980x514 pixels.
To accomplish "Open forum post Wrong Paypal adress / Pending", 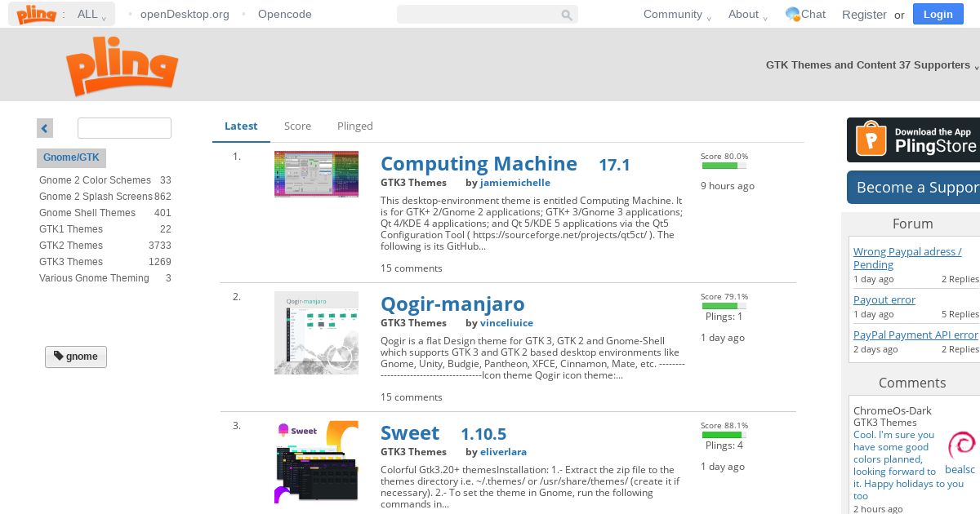I will click(907, 258).
